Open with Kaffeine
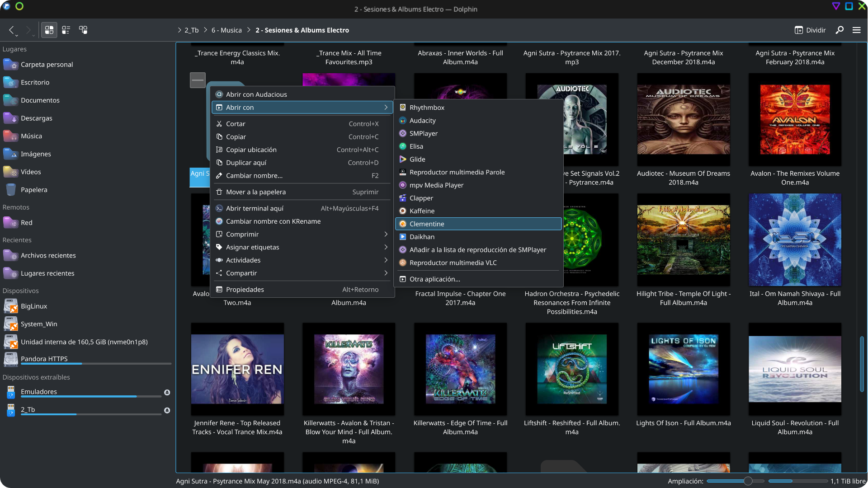This screenshot has width=868, height=488. pos(478,211)
